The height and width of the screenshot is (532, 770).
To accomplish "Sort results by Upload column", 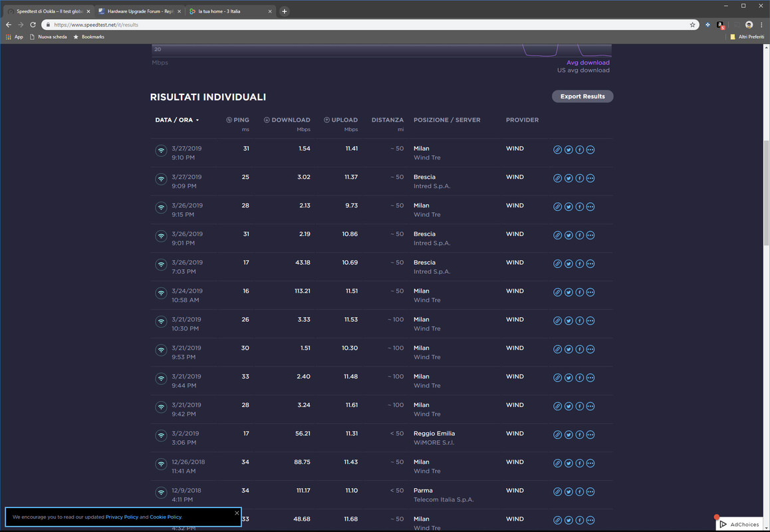I will (x=341, y=120).
